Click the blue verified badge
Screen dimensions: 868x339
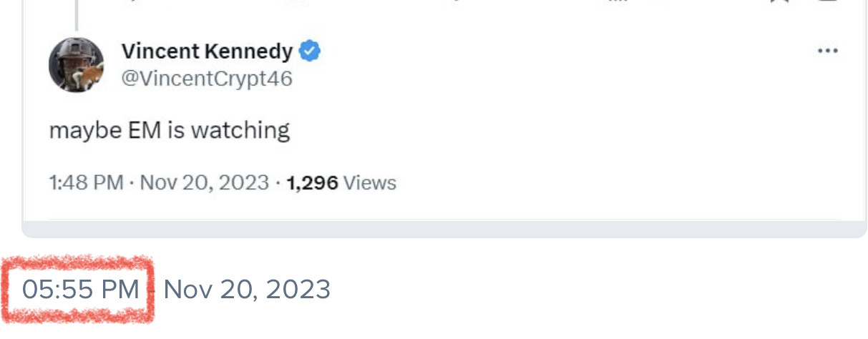pyautogui.click(x=309, y=51)
